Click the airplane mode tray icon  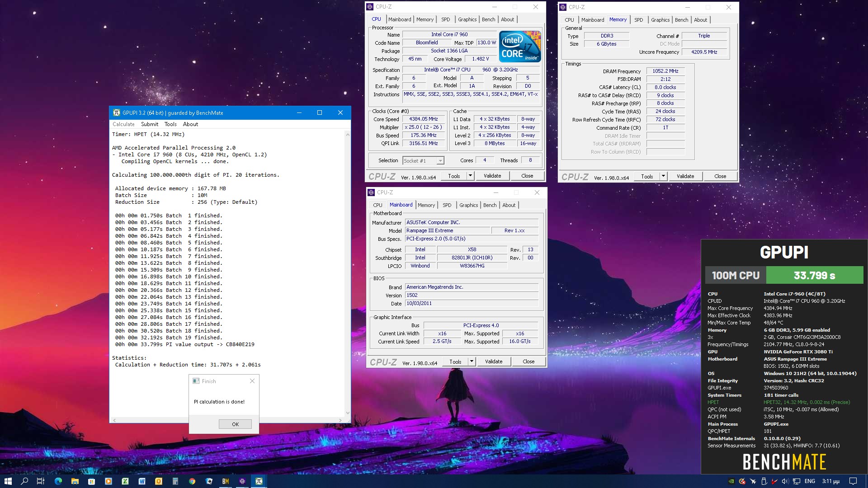[753, 481]
